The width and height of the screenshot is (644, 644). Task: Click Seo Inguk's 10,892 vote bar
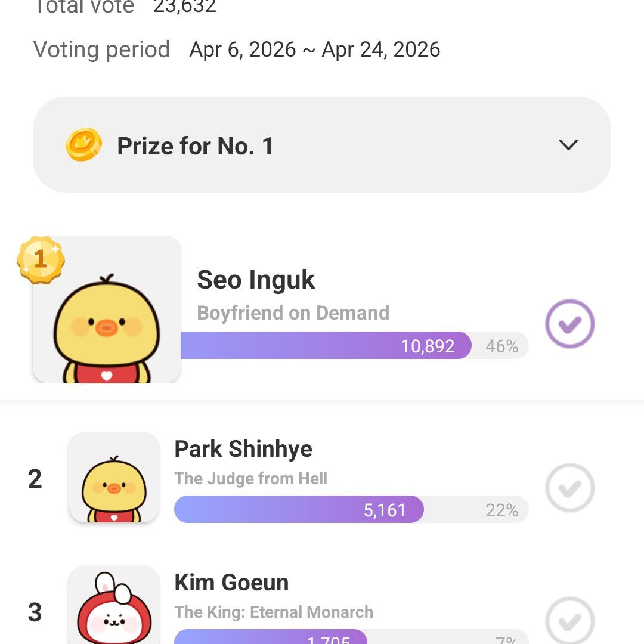tap(326, 346)
